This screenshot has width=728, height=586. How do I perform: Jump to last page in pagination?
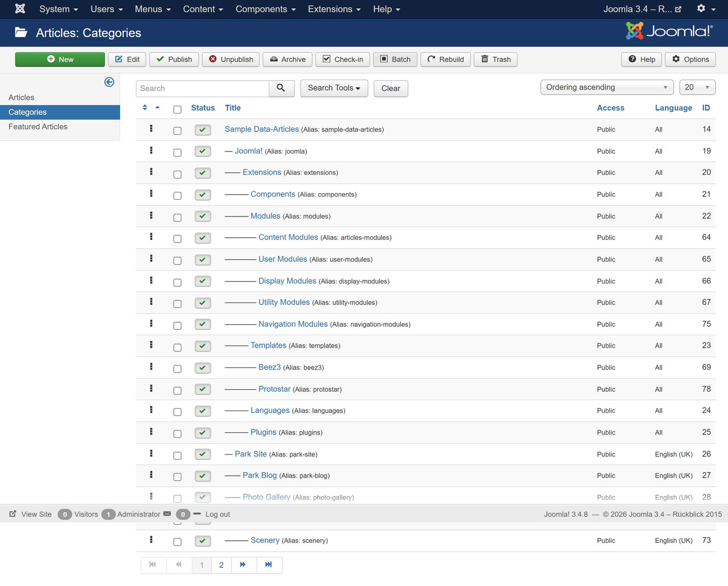[269, 565]
